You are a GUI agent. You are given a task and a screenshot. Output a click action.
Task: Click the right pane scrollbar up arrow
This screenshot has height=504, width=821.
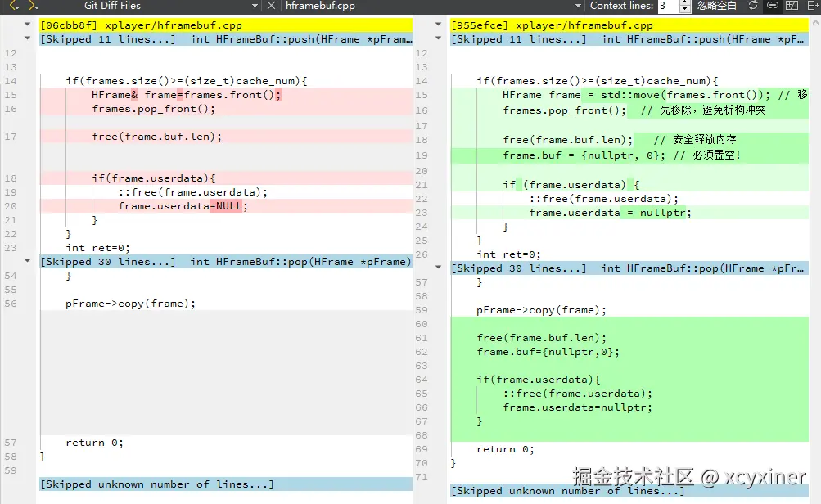pos(815,23)
